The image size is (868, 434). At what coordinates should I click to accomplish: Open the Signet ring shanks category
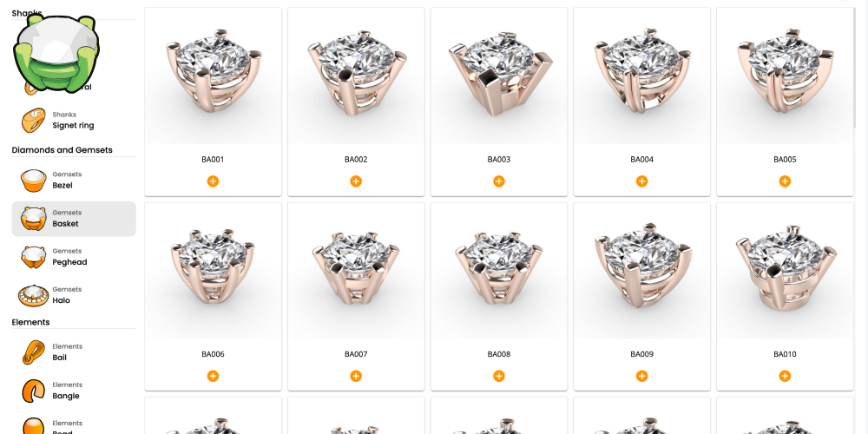[74, 120]
